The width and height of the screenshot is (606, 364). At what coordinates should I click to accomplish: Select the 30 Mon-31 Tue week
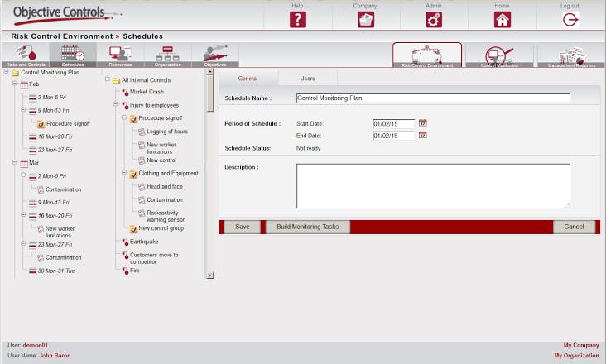pyautogui.click(x=56, y=271)
